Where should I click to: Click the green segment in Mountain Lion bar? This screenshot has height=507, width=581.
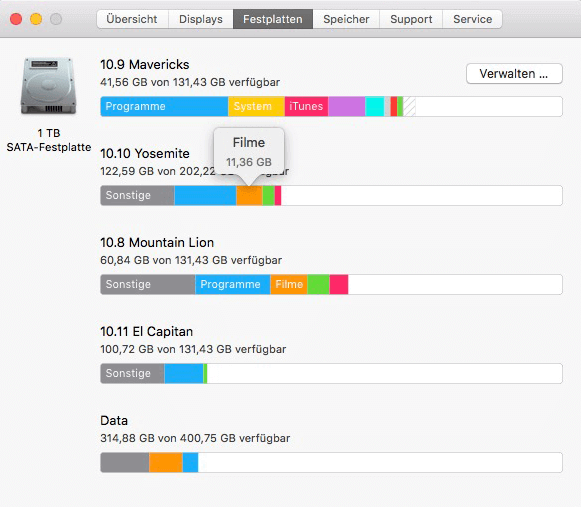pos(319,284)
